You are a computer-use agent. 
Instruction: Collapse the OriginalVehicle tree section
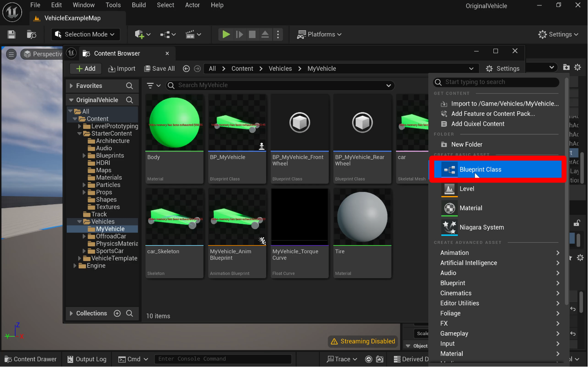(71, 100)
